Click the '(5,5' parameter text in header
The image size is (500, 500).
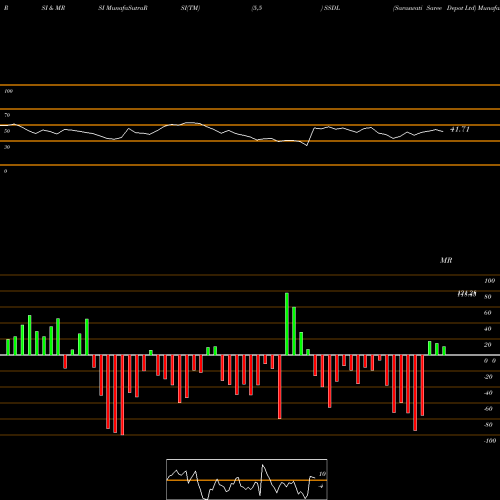pos(257,8)
